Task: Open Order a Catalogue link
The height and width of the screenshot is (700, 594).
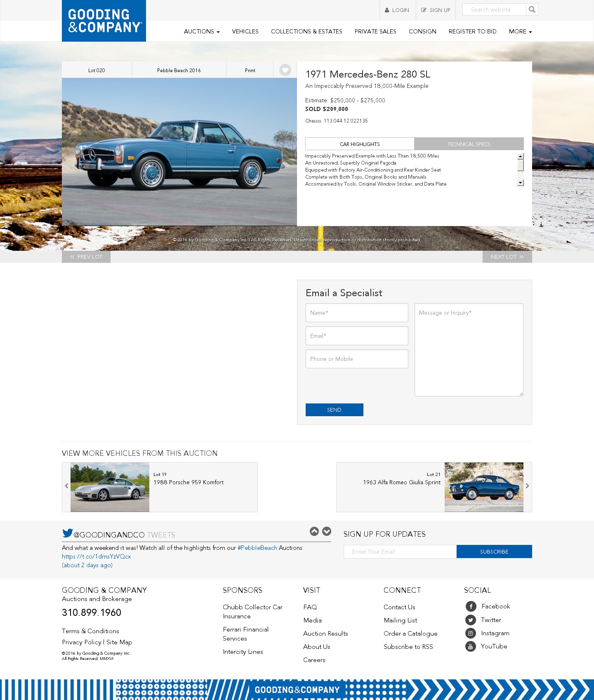Action: tap(410, 634)
